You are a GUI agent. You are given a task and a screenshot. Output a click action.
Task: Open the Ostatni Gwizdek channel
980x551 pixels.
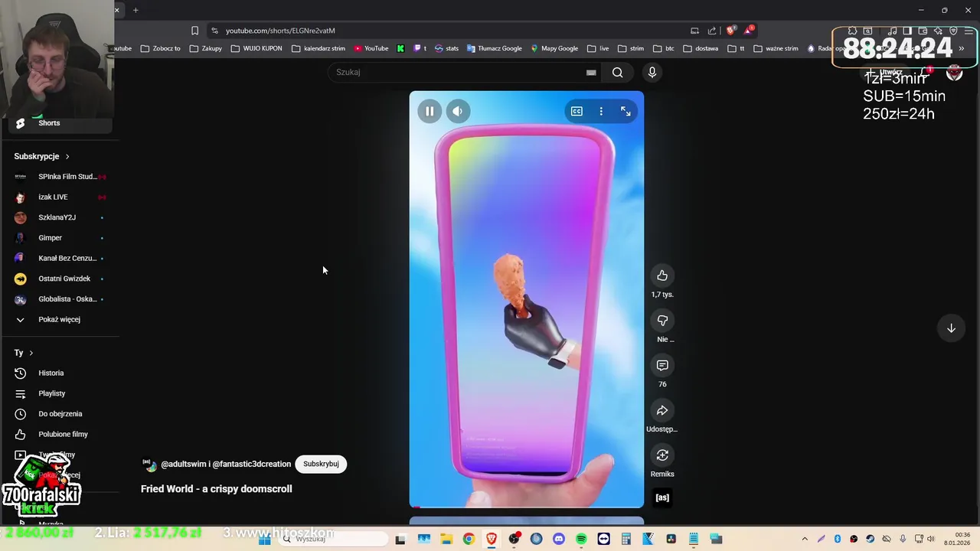60,279
